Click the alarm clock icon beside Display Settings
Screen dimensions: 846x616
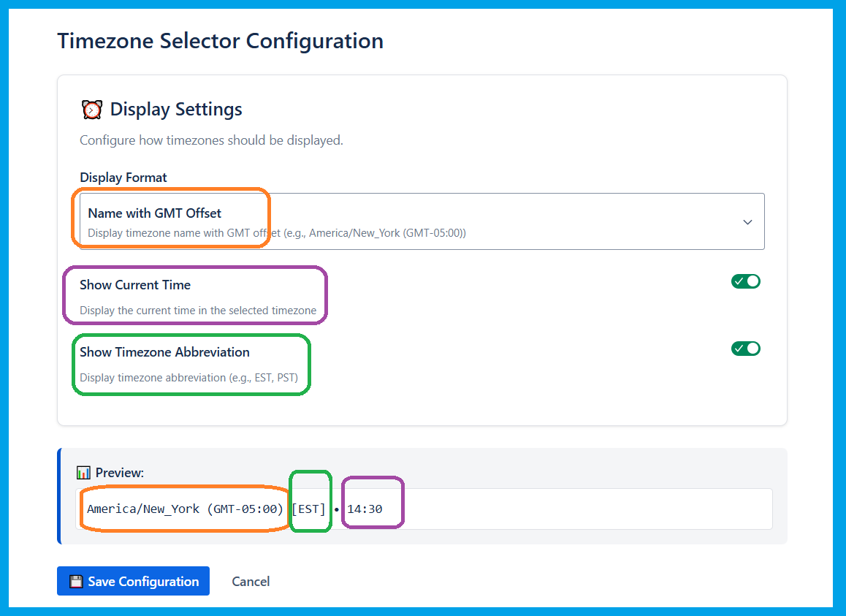[x=92, y=110]
